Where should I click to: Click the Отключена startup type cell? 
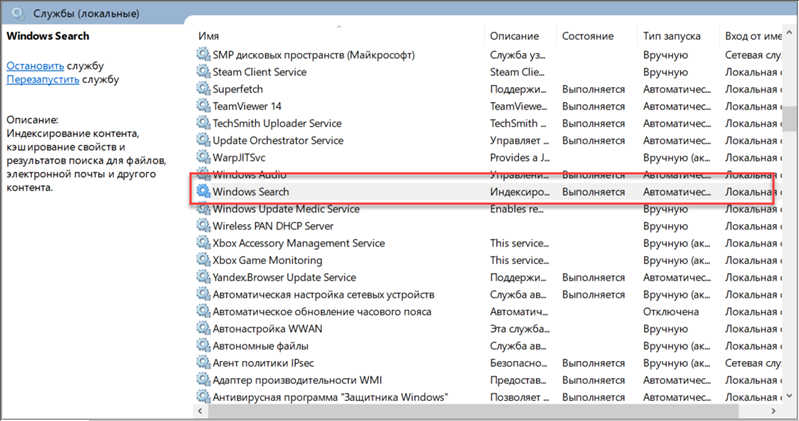(x=671, y=311)
